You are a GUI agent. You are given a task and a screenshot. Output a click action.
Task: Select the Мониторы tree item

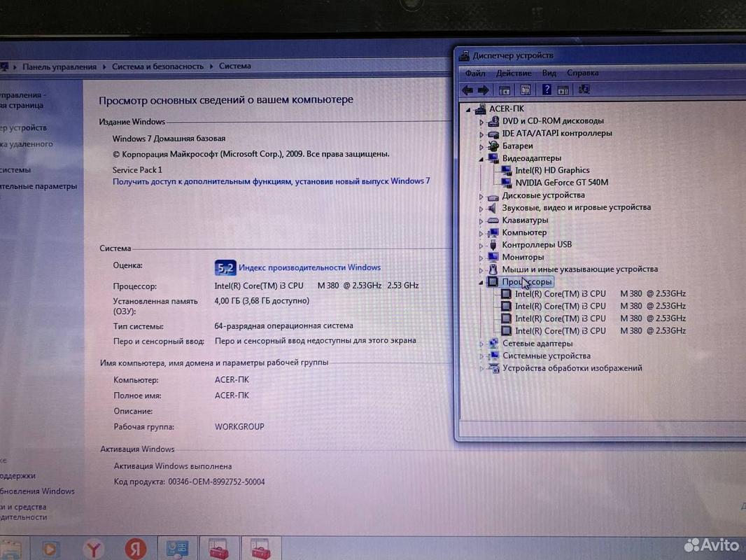tap(523, 257)
